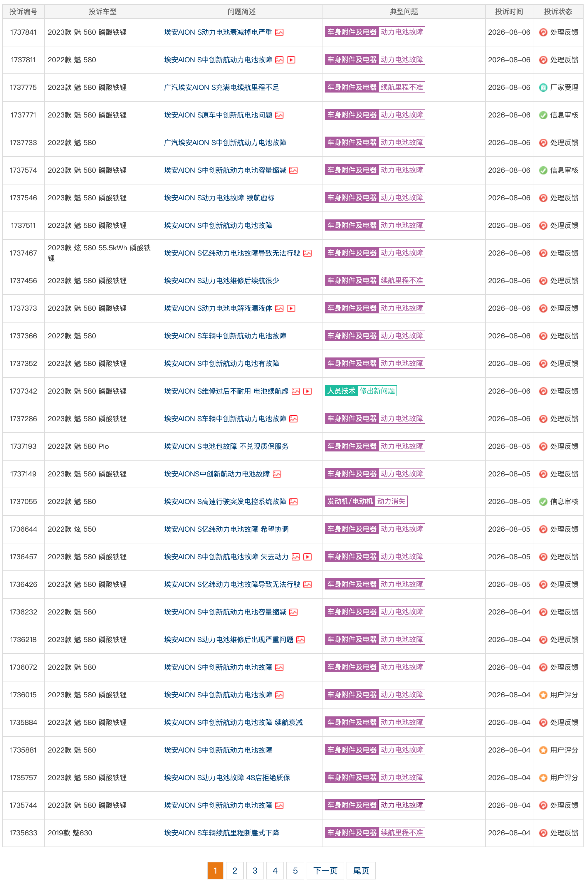Click image icon for complaint 1736426
The image size is (588, 890).
point(308,584)
